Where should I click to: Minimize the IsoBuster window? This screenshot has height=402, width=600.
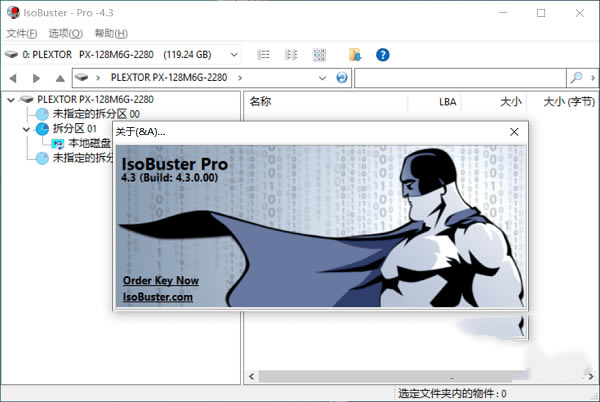[503, 13]
